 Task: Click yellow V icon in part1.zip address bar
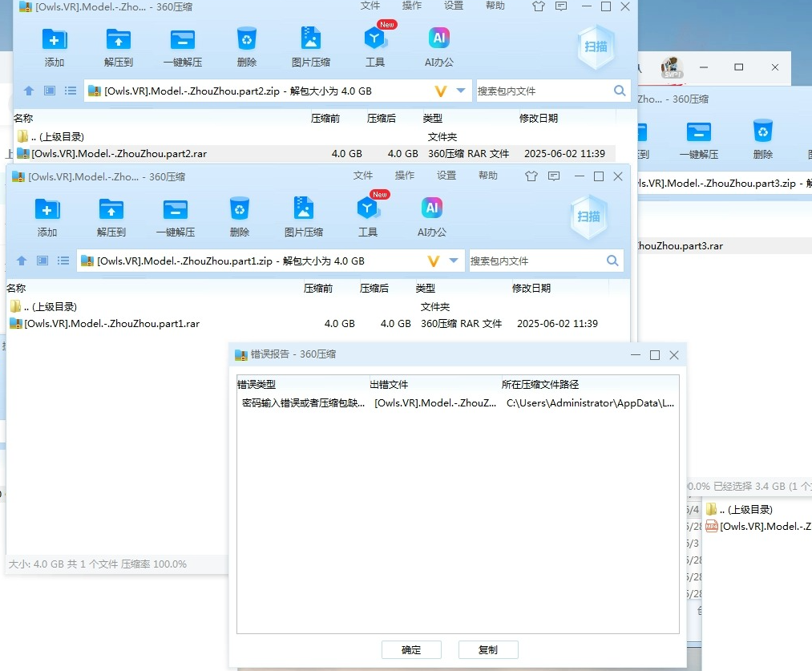434,261
